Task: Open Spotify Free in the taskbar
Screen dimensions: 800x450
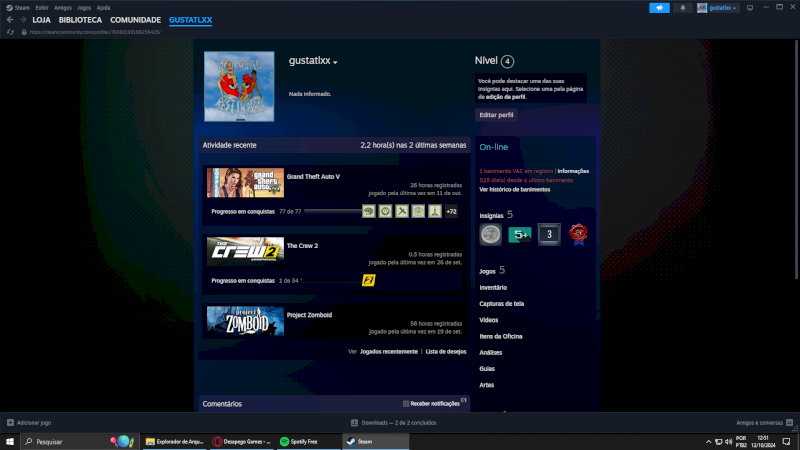Action: coord(308,441)
